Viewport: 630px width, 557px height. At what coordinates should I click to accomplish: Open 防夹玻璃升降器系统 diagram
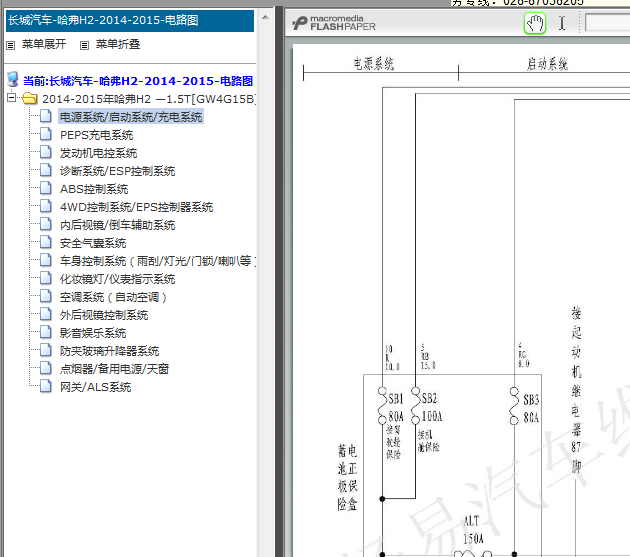pos(109,351)
